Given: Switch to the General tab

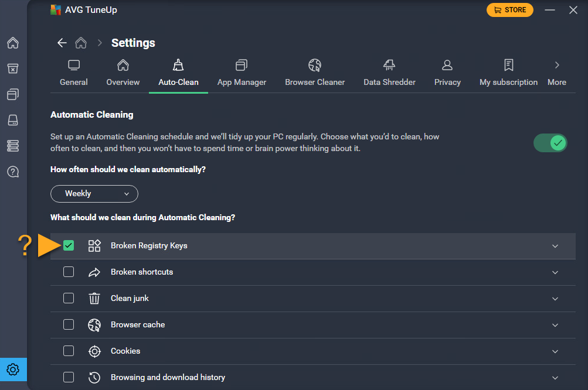Looking at the screenshot, I should [74, 73].
